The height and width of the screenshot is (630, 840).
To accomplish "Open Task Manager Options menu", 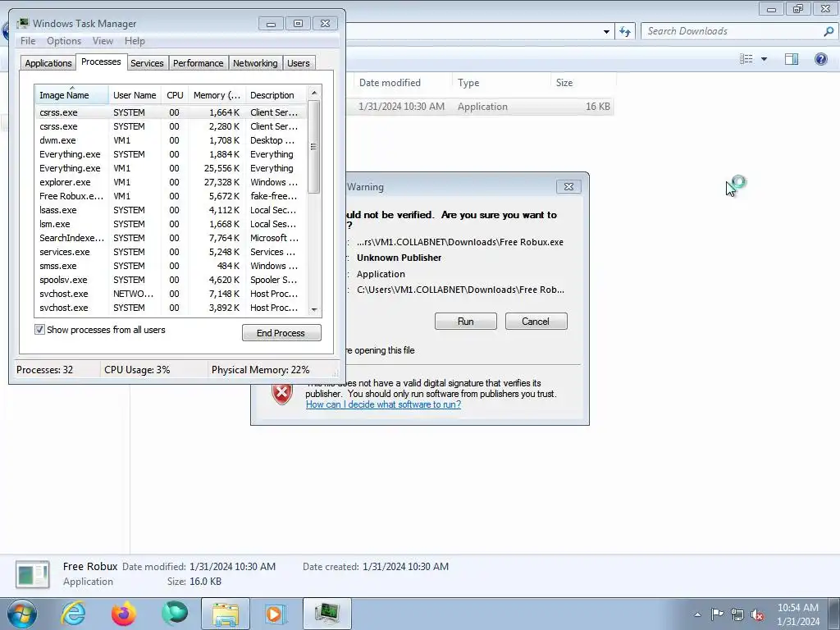I will (x=64, y=41).
